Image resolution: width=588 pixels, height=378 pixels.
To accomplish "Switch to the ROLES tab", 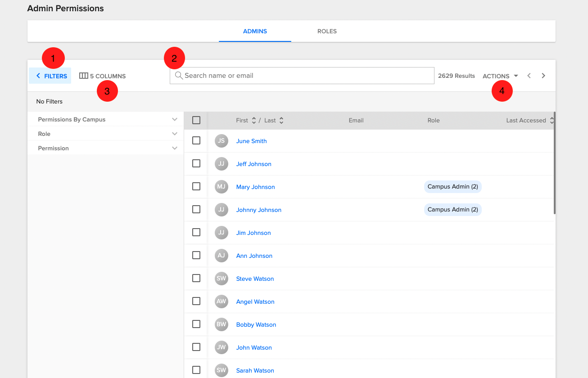I will [327, 31].
